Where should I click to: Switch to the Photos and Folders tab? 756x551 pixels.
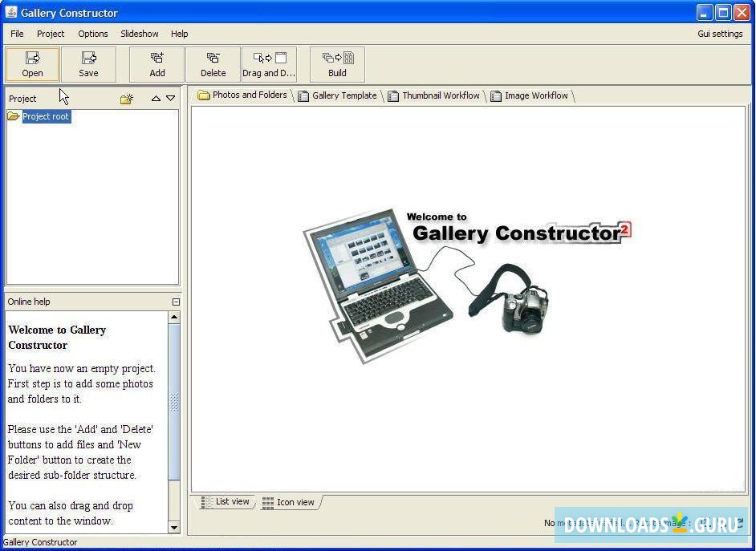click(244, 95)
